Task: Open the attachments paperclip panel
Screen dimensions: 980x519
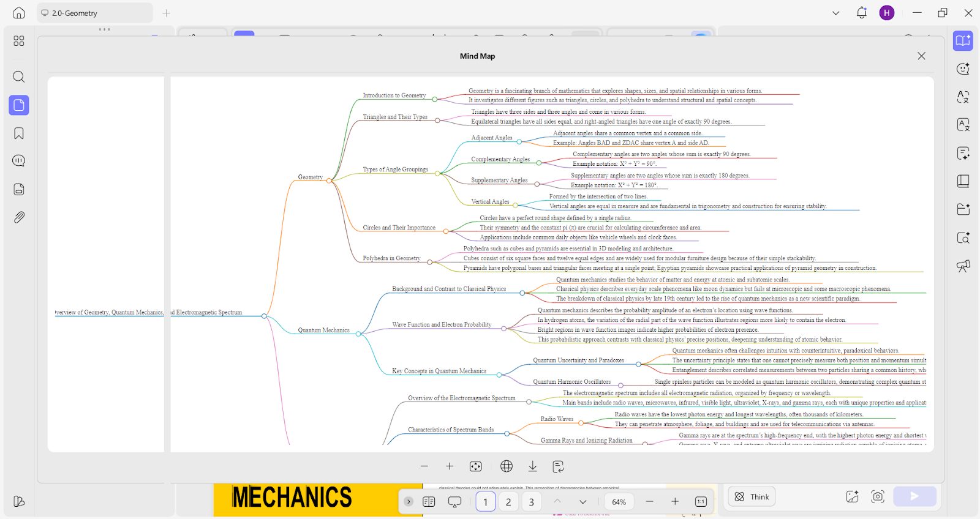Action: click(x=19, y=217)
